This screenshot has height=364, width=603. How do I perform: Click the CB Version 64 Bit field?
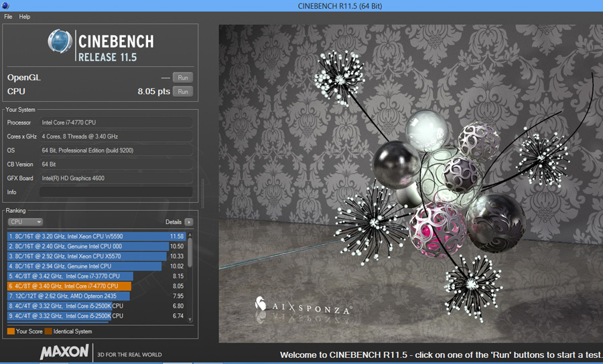116,164
